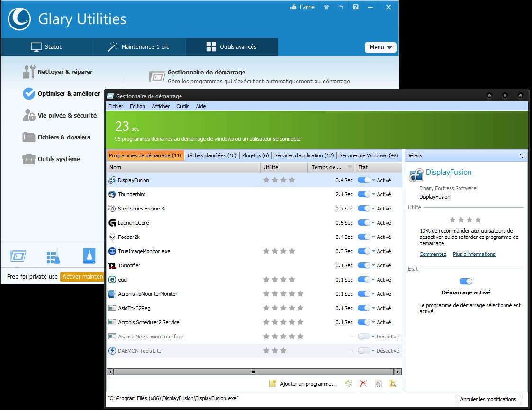Launch the disk cleaner dock icon
Image resolution: width=532 pixels, height=410 pixels.
[89, 256]
